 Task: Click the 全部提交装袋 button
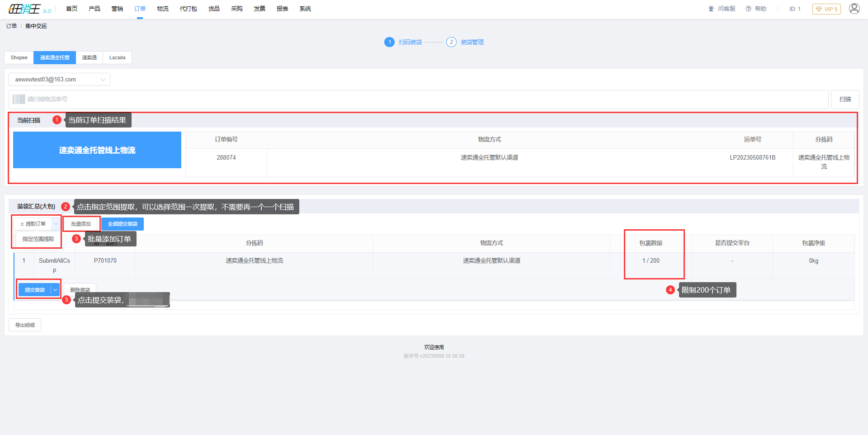123,224
